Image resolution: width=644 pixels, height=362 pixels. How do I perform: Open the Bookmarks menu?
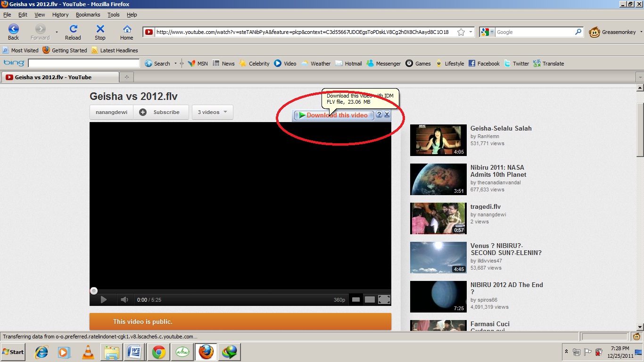(x=88, y=15)
